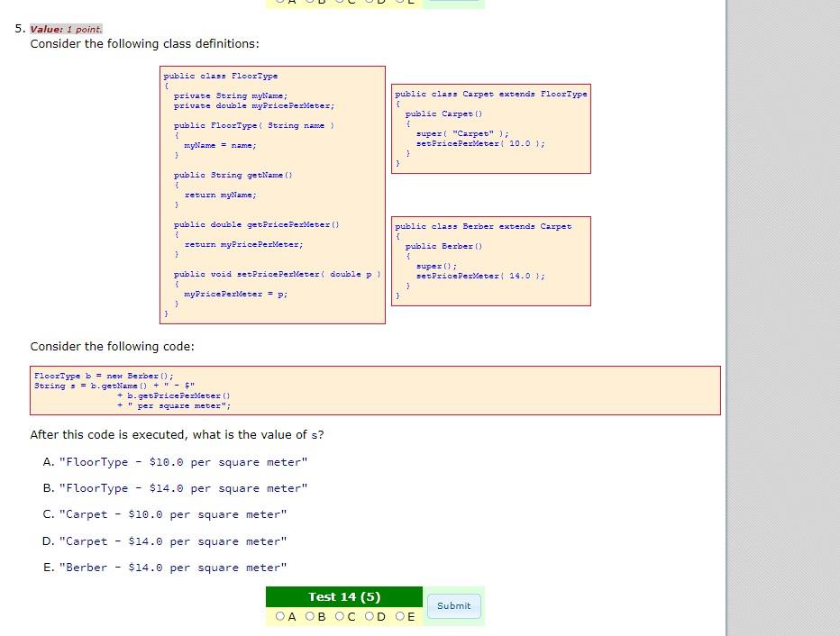
Task: Click the 'After this code is executed' question text
Action: (177, 435)
